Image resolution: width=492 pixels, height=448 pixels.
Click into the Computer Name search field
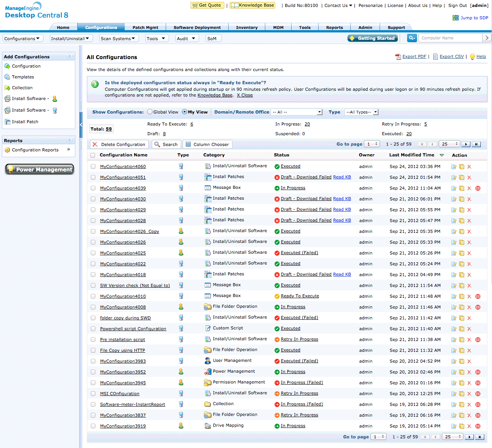[450, 38]
